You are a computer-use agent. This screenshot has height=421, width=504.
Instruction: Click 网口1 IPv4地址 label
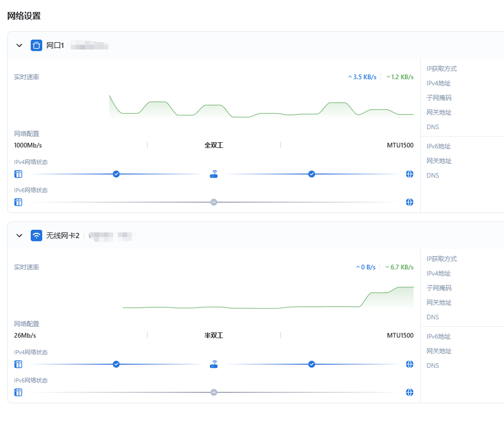(x=439, y=83)
